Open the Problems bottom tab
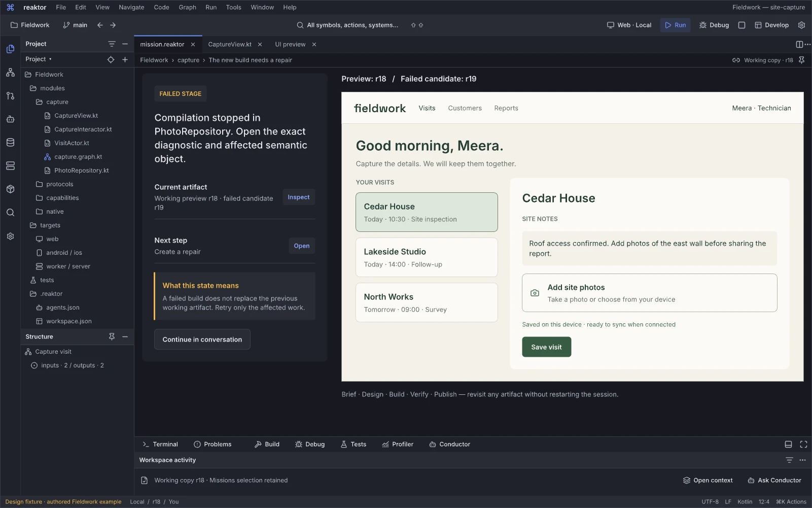The height and width of the screenshot is (508, 812). coord(213,444)
